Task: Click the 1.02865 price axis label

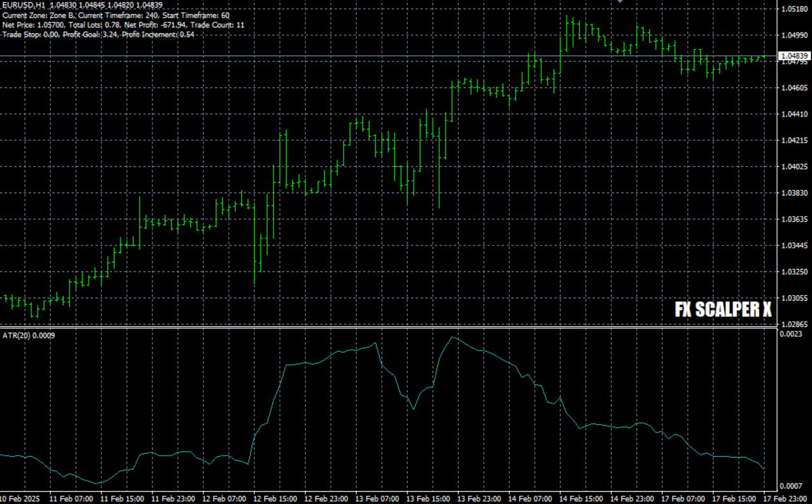Action: (795, 324)
